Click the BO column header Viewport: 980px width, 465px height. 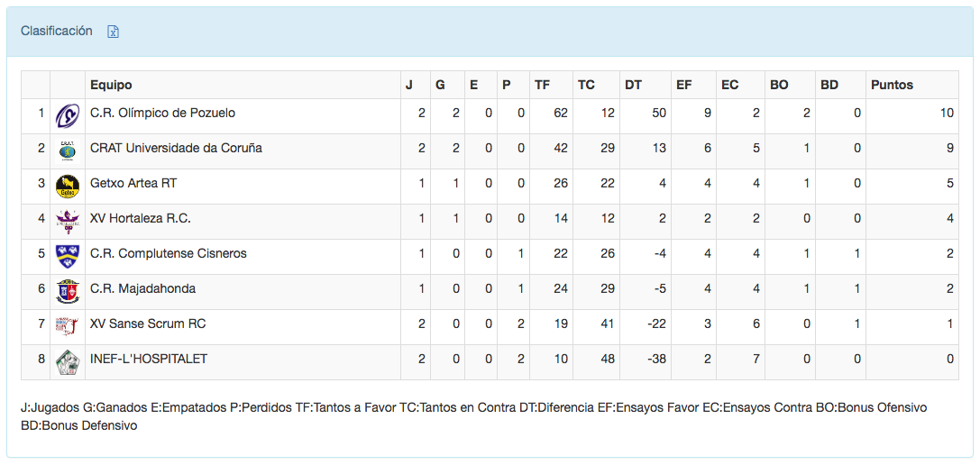[x=779, y=85]
